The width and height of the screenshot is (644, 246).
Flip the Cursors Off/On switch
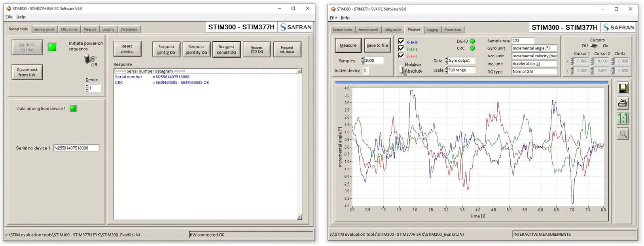(594, 45)
